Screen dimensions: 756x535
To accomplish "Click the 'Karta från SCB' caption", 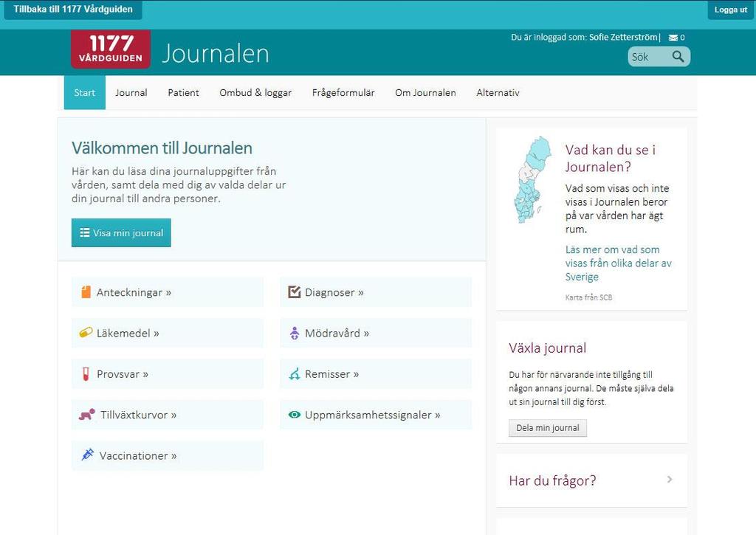I will (x=588, y=297).
